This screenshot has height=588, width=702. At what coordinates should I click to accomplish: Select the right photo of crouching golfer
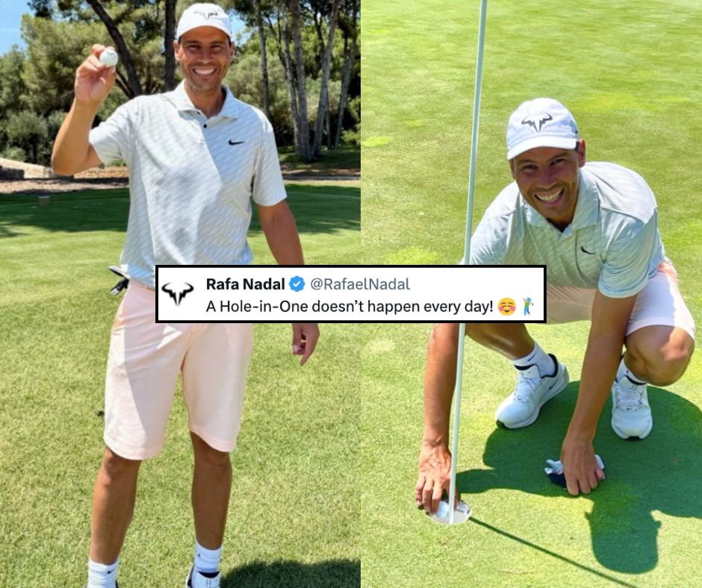coord(532,294)
